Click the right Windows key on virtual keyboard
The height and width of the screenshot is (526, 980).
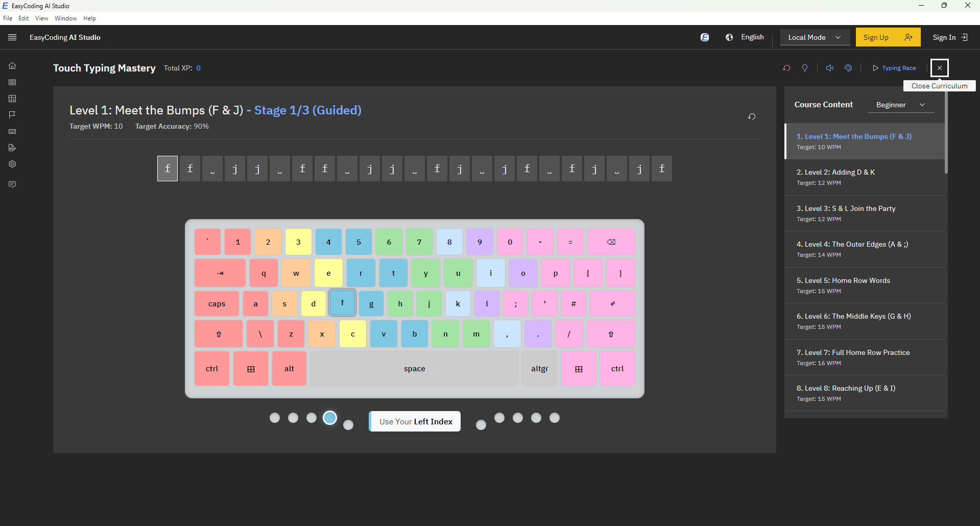[x=579, y=369]
